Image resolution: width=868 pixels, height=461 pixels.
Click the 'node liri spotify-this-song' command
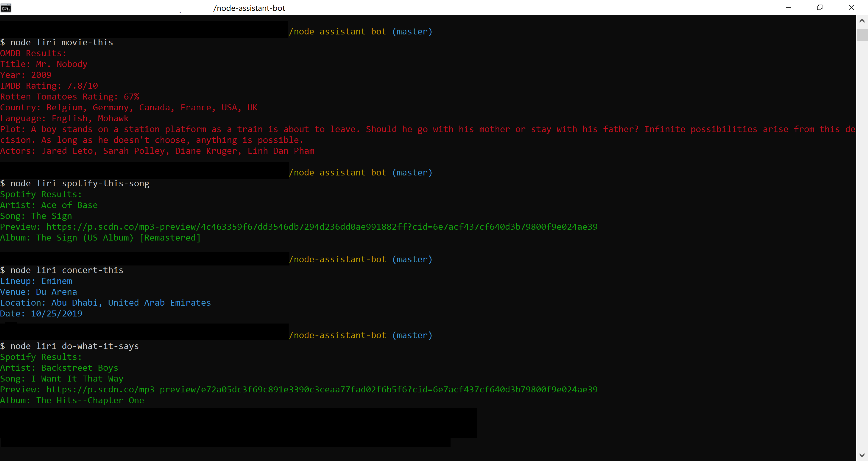(79, 184)
